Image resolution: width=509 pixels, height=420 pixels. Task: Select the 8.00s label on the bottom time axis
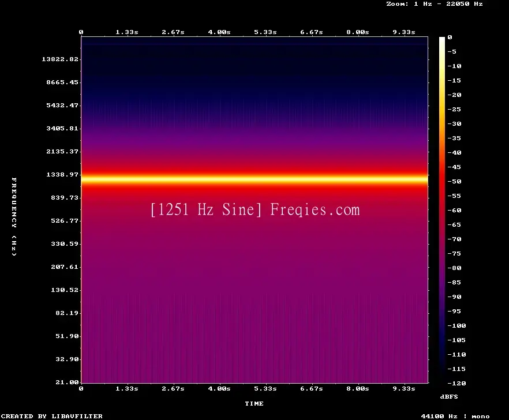tap(357, 388)
